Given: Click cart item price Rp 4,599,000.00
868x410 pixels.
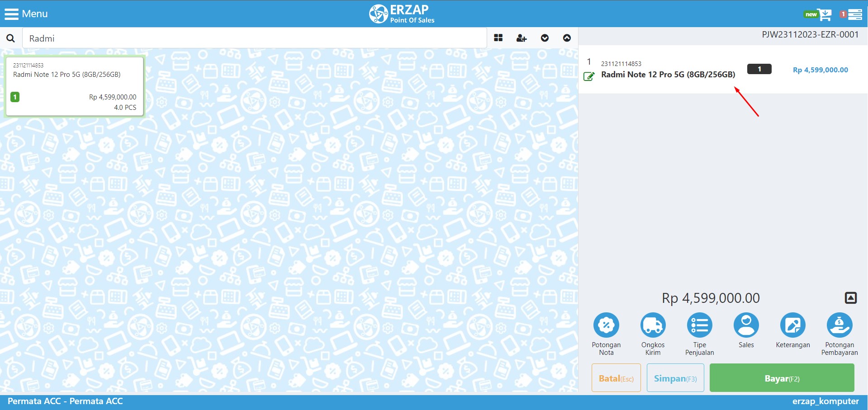Looking at the screenshot, I should 820,70.
